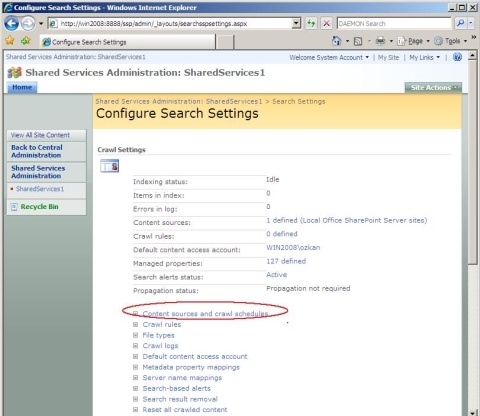This screenshot has width=480, height=416.
Task: Click the Recycle Bin icon
Action: (14, 207)
